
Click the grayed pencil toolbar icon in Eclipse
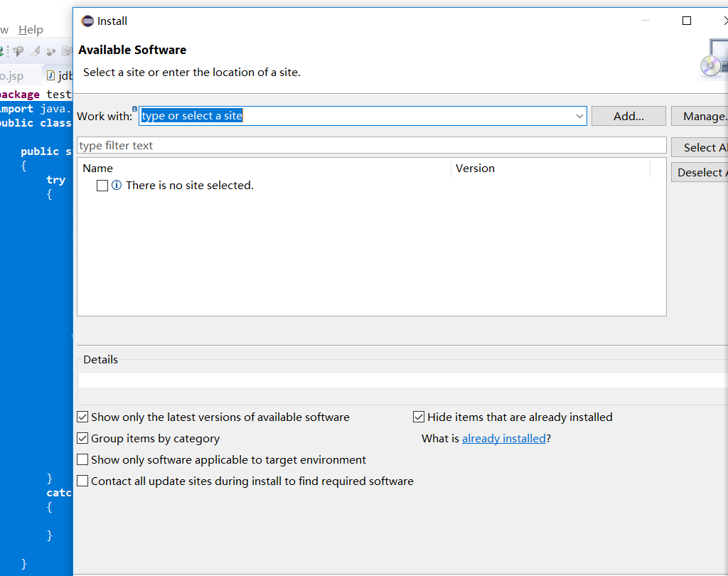coord(36,51)
